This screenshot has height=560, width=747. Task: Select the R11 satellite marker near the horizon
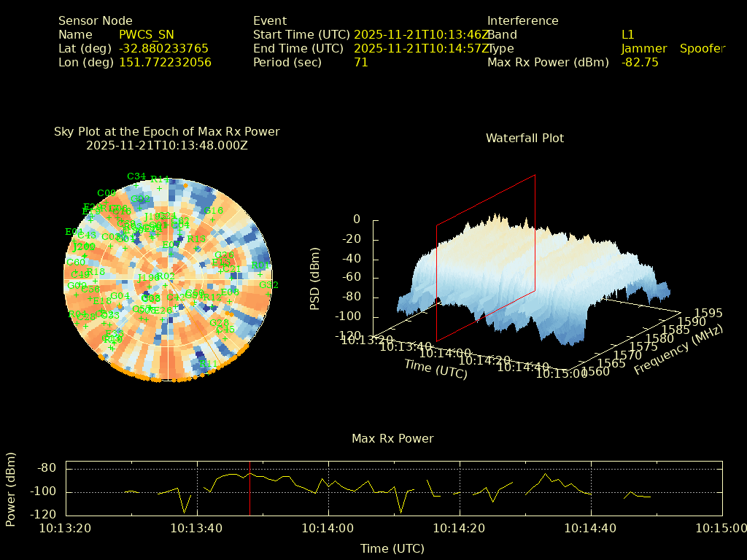[208, 371]
